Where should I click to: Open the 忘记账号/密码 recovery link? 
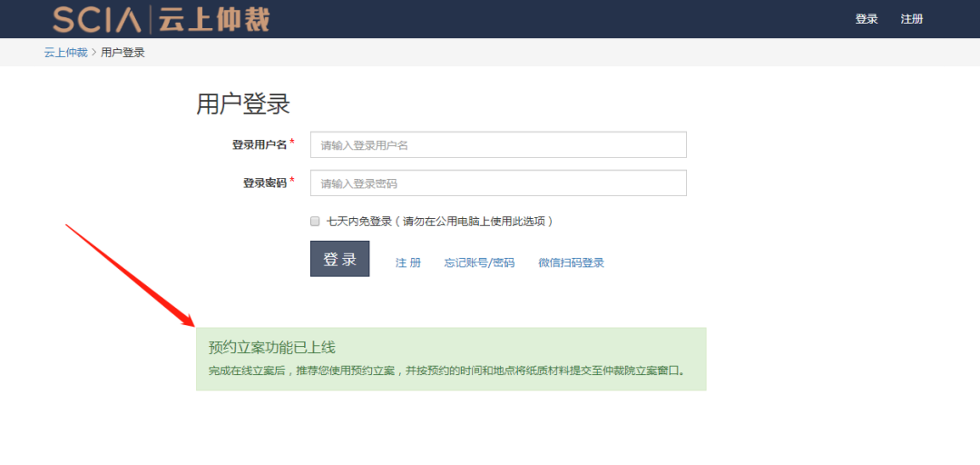coord(479,262)
